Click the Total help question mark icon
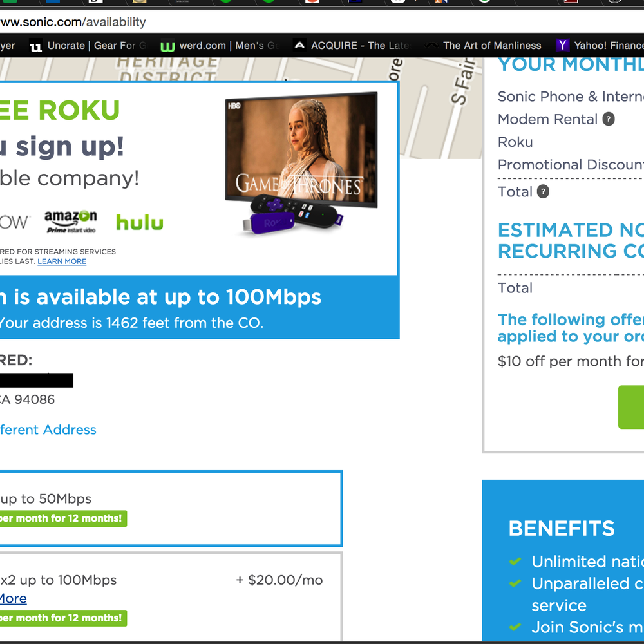The image size is (644, 644). 543,191
